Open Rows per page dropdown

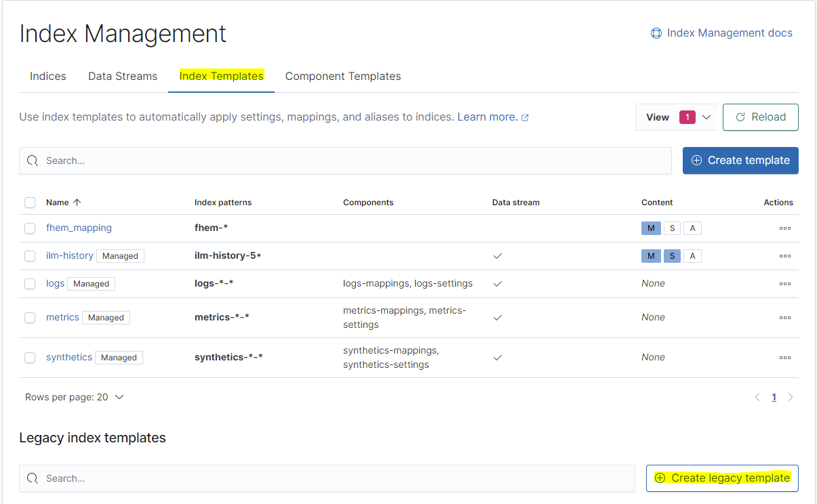pos(74,398)
